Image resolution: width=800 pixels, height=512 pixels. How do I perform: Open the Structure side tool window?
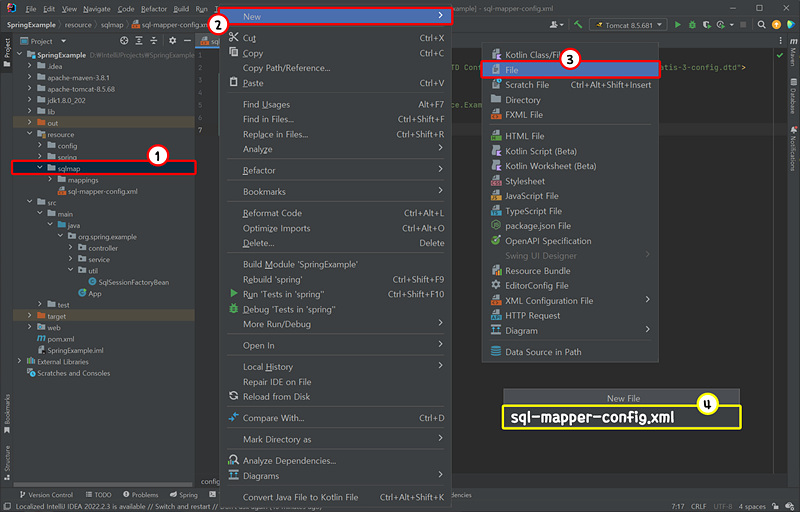coord(7,463)
